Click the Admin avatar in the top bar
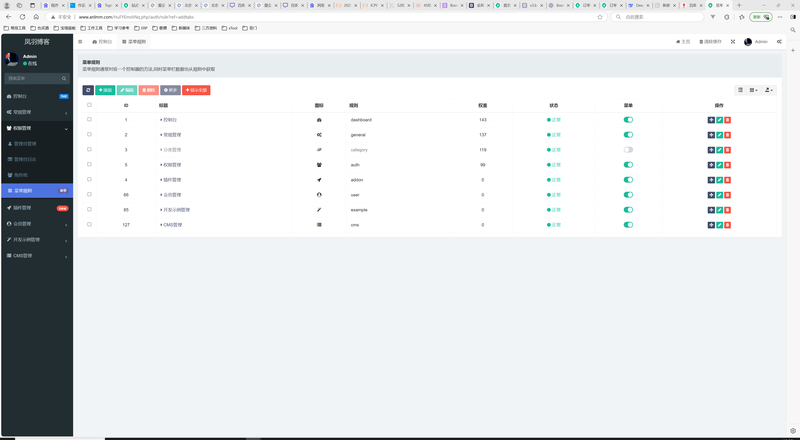Viewport: 800px width, 440px height. click(x=748, y=42)
